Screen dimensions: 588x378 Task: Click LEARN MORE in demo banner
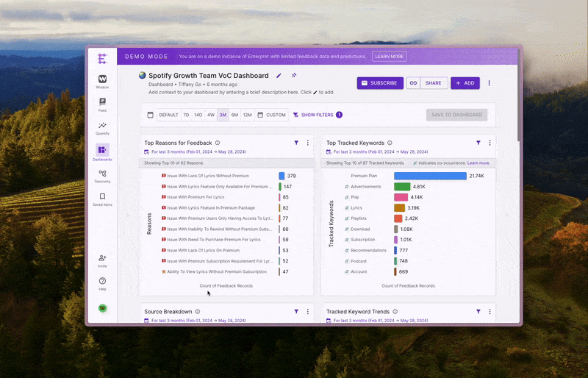point(390,57)
